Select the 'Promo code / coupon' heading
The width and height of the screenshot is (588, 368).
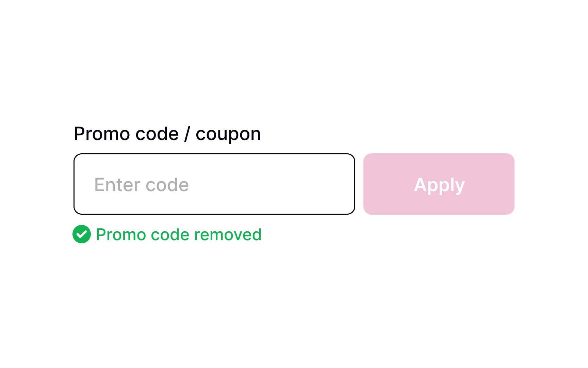point(167,134)
